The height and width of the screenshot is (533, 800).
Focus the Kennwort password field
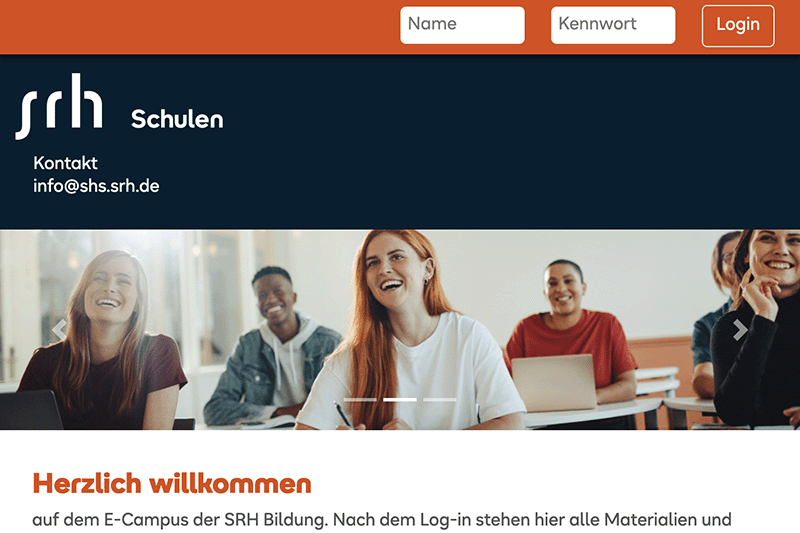[x=613, y=25]
